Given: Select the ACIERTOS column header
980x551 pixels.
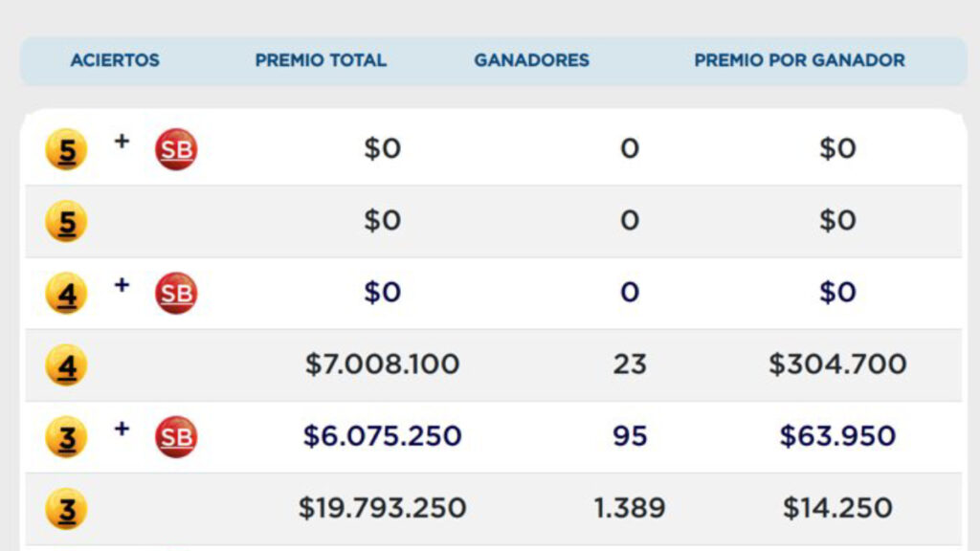Looking at the screenshot, I should coord(115,60).
